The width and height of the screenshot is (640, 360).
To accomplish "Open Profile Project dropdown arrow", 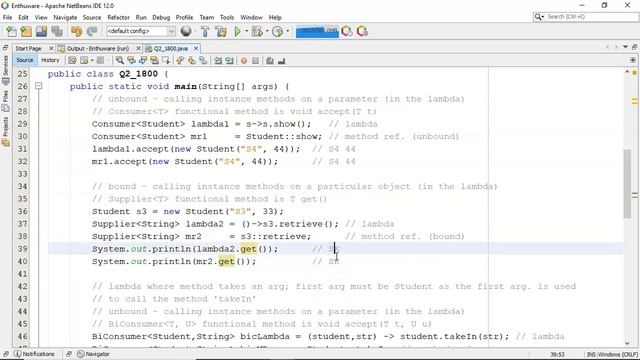I will tap(287, 31).
